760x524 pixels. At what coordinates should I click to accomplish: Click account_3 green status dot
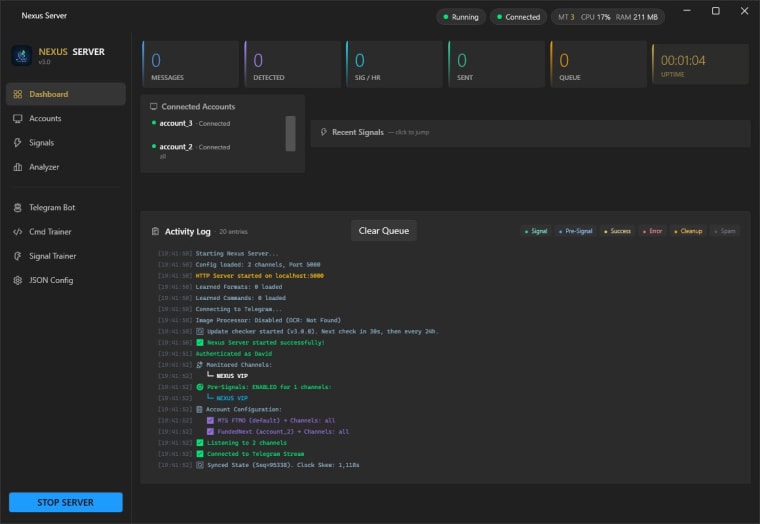[154, 123]
